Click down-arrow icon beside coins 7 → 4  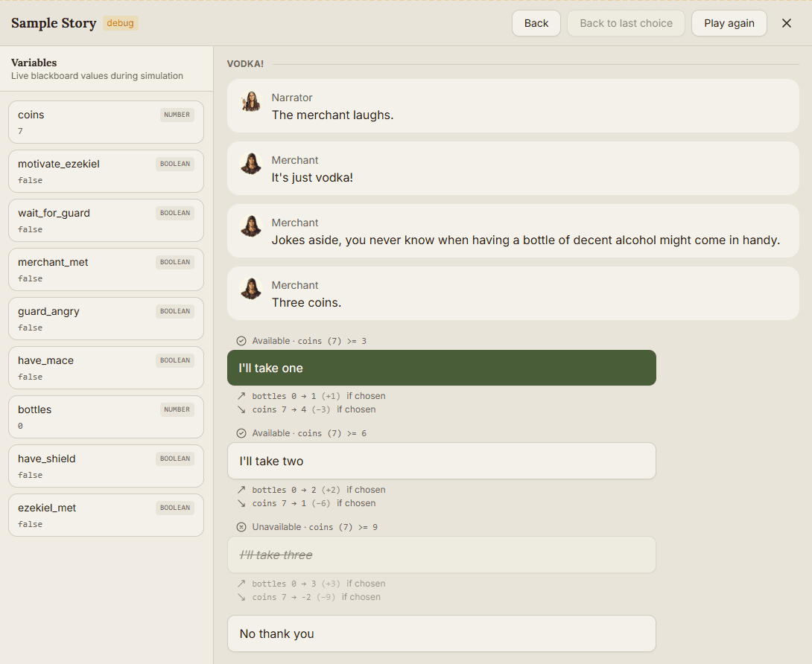241,409
